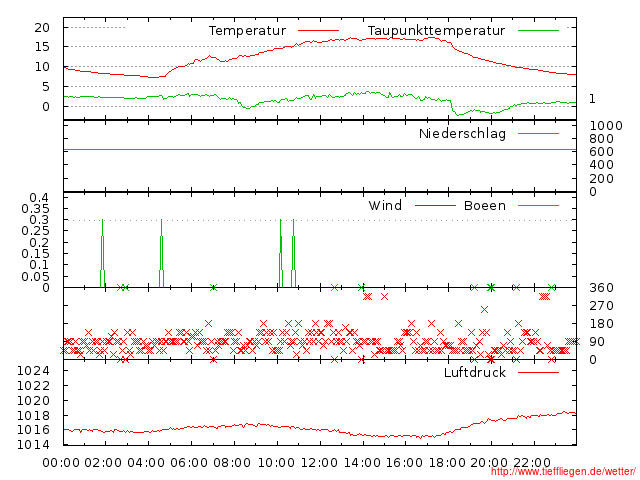Click the 08:00 time axis label
Screen dimensions: 640x480
click(232, 463)
